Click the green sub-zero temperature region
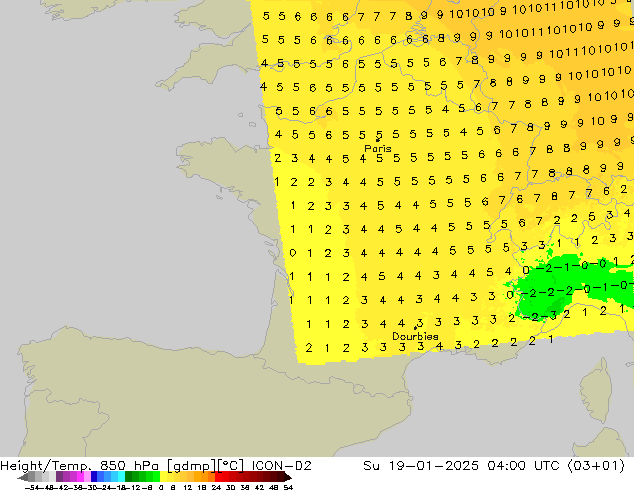This screenshot has width=634, height=490. tap(566, 279)
